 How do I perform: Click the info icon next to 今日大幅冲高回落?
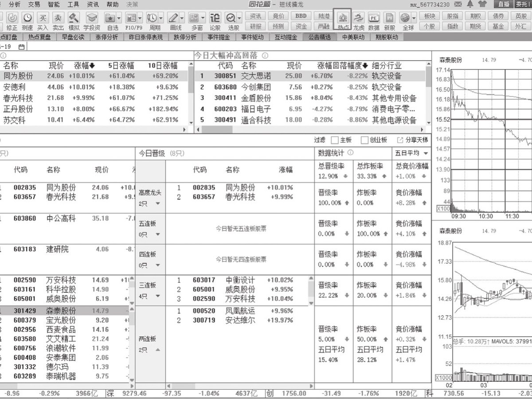point(265,56)
